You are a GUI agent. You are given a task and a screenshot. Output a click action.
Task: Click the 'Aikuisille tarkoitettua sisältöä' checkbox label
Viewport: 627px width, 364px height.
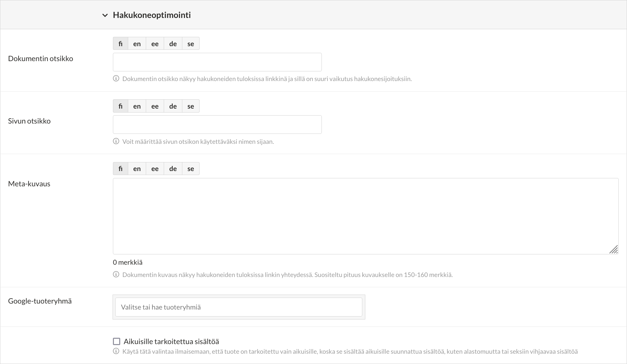171,341
